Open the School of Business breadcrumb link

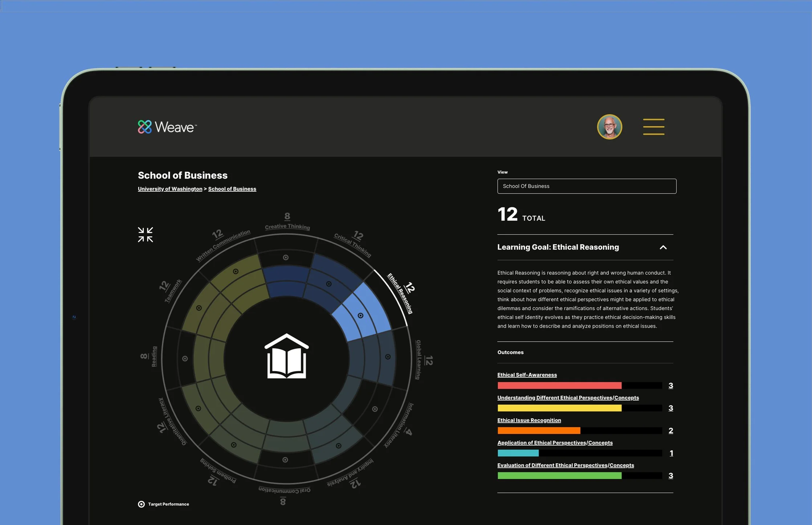click(x=232, y=189)
